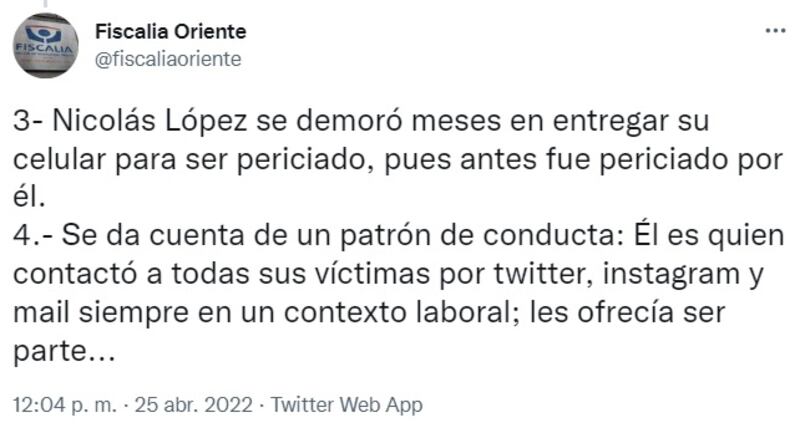This screenshot has height=433, width=800.
Task: Click the word 'instagram' in the tweet text
Action: point(671,275)
